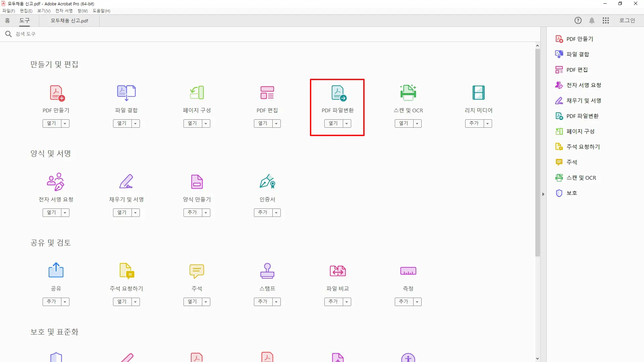Click 추가 button under 스탬프
The width and height of the screenshot is (644, 362).
[x=263, y=302]
